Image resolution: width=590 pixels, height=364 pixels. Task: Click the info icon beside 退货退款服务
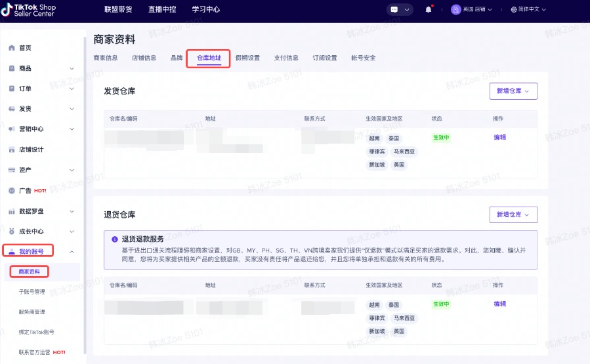[114, 239]
